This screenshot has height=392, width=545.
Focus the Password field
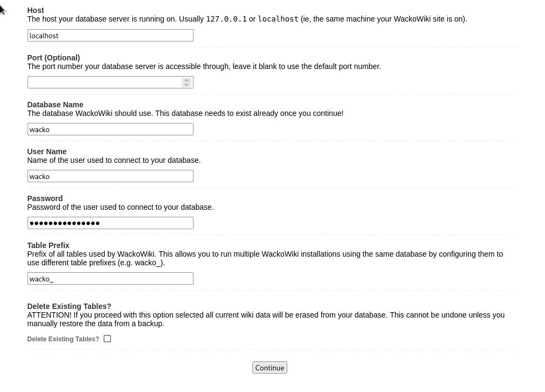(x=110, y=223)
